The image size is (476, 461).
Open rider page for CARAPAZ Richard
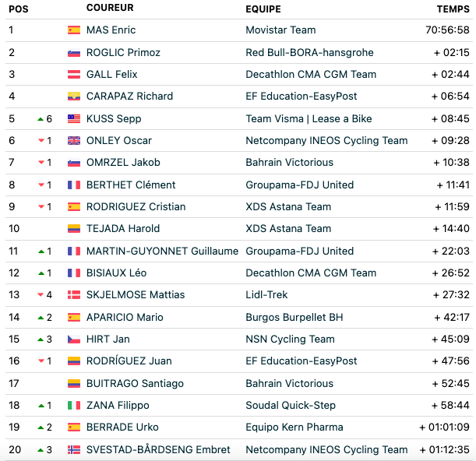pyautogui.click(x=129, y=97)
